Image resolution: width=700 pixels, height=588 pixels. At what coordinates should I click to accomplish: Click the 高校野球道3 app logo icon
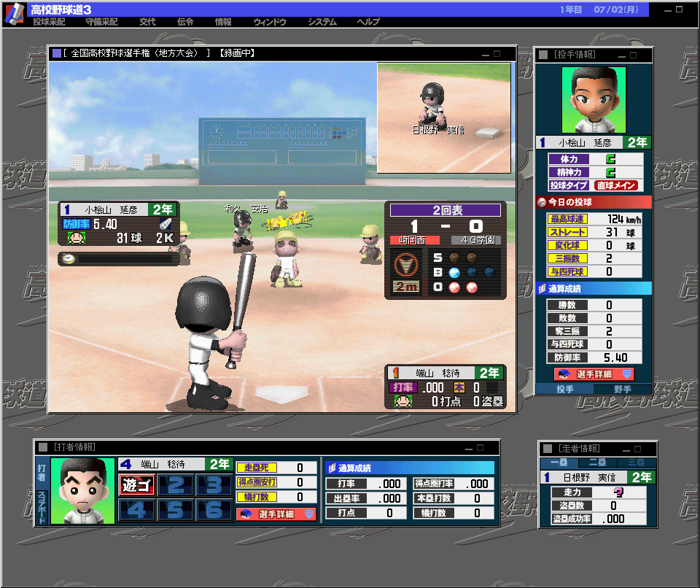coord(15,13)
